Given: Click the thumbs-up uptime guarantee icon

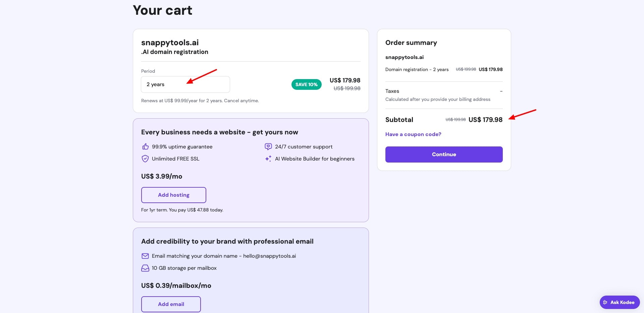Looking at the screenshot, I should 145,147.
